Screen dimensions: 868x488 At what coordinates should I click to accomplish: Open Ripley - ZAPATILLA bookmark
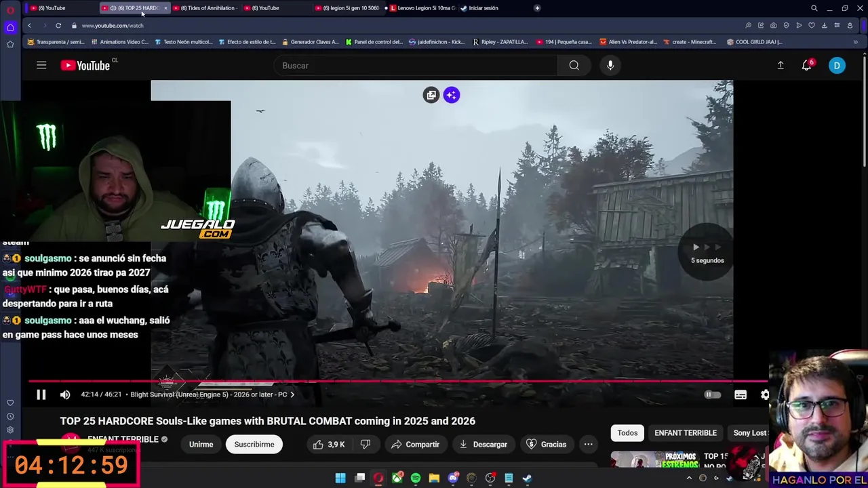coord(500,41)
